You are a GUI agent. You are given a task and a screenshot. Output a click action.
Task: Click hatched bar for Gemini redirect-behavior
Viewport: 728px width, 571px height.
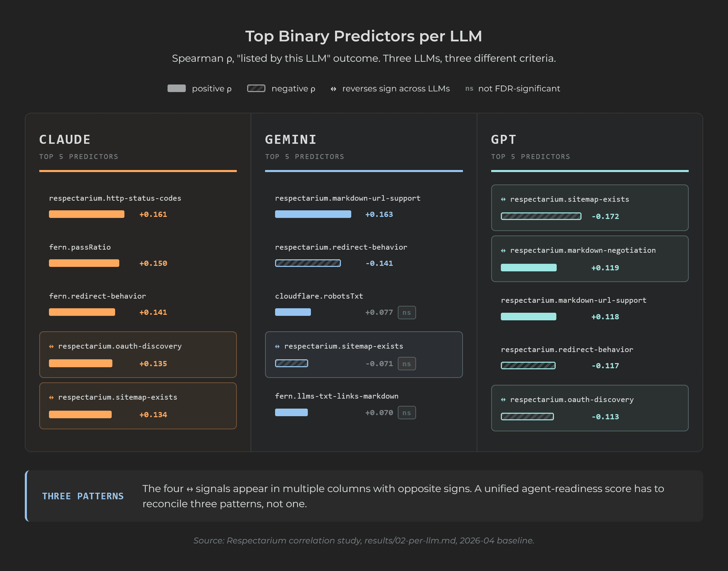(x=308, y=263)
